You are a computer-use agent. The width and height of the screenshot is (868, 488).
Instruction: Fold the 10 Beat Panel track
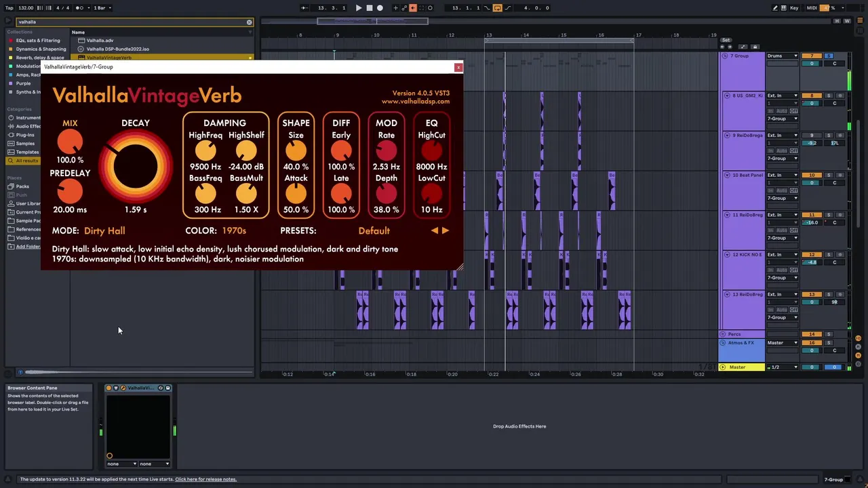(727, 175)
